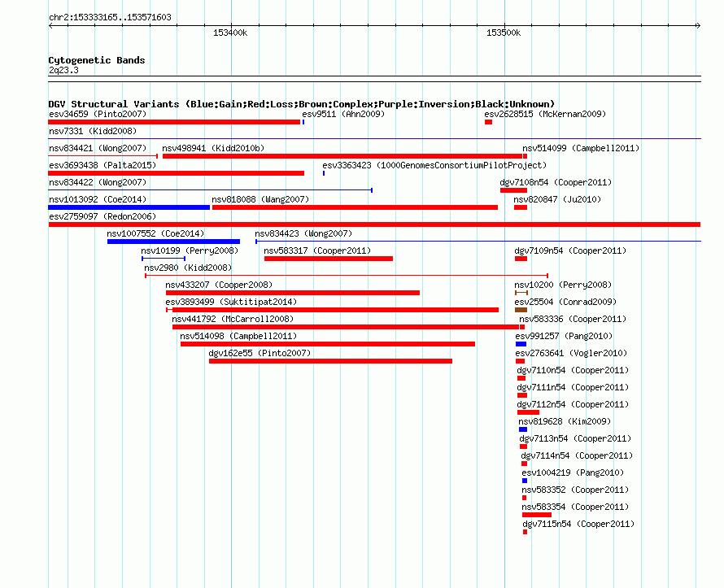Viewport: 724px width, 588px height.
Task: Select the red nsv583354 loss bar
Action: pos(537,515)
